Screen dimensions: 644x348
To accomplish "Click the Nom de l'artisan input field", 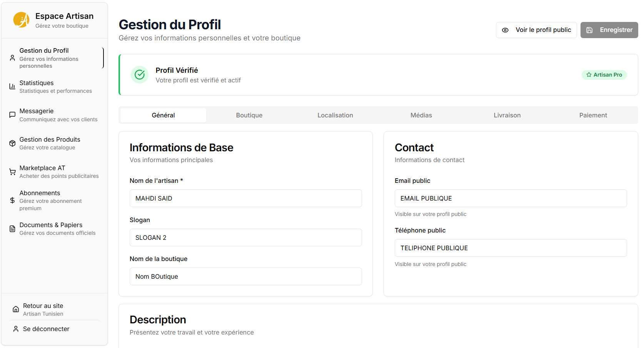I will pos(245,198).
